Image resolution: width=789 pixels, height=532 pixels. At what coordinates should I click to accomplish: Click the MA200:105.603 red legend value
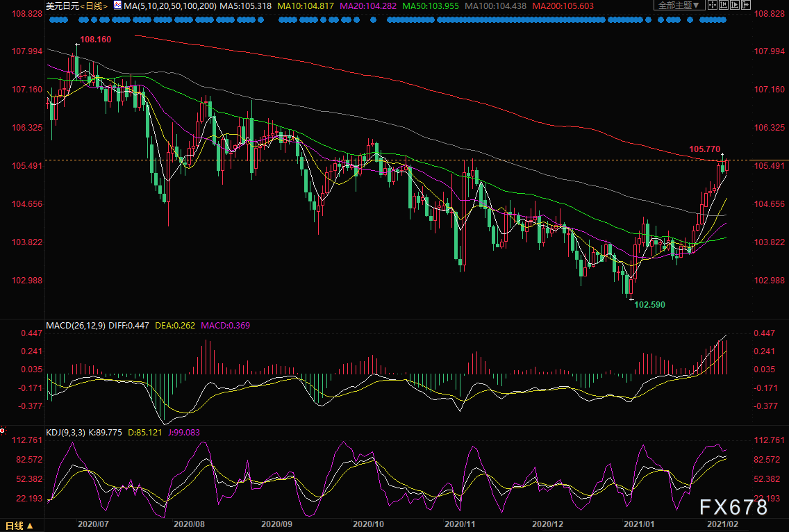(563, 6)
